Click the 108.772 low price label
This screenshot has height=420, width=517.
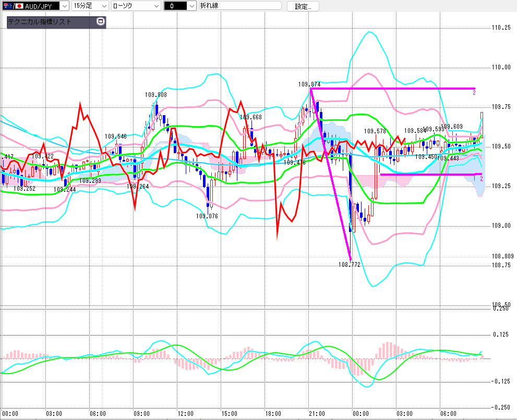pos(350,265)
